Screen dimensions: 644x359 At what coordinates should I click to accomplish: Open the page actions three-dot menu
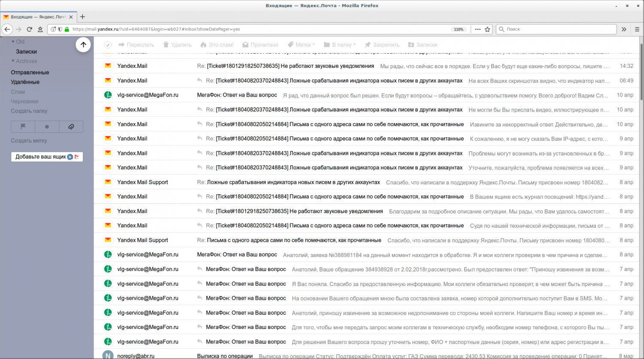tap(478, 29)
